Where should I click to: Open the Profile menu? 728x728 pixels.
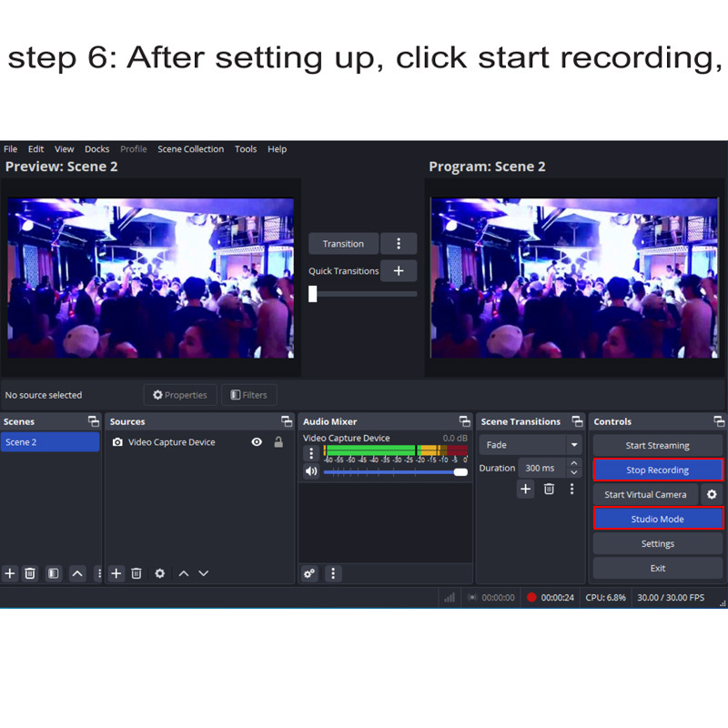coord(134,149)
